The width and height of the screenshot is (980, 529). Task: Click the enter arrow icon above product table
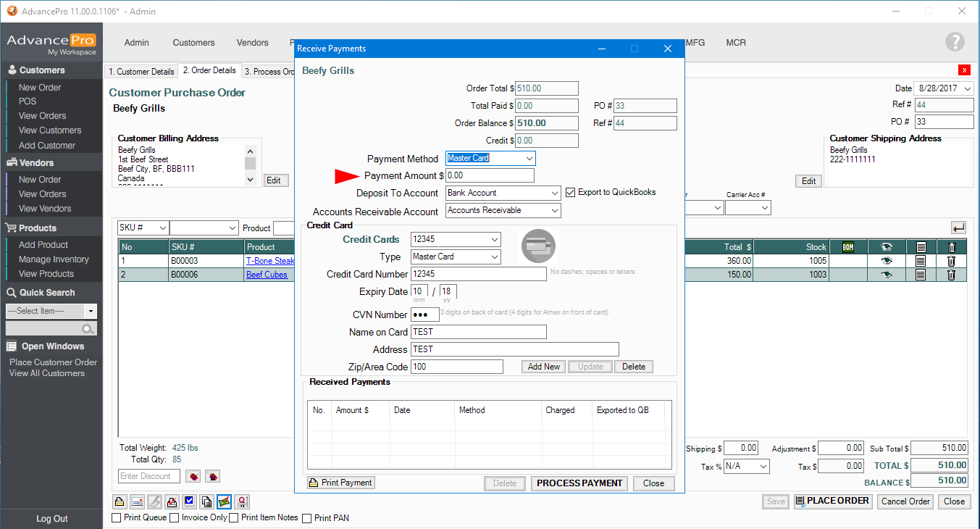click(x=958, y=228)
